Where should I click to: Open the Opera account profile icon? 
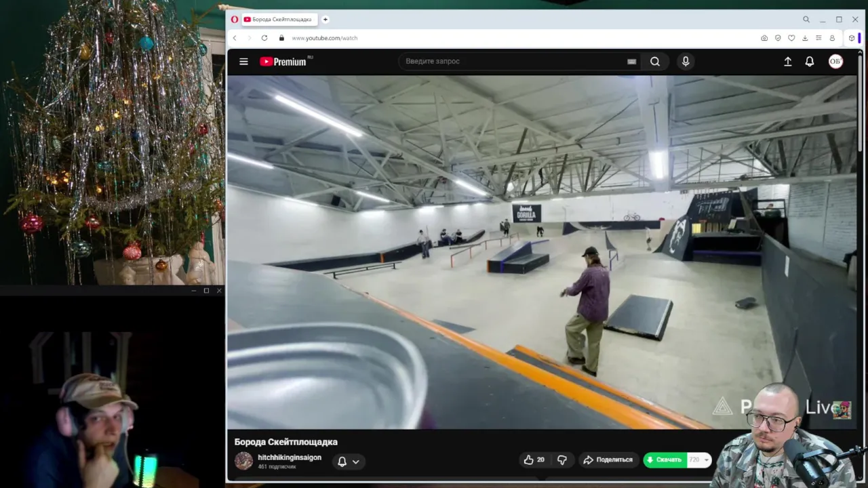click(832, 38)
